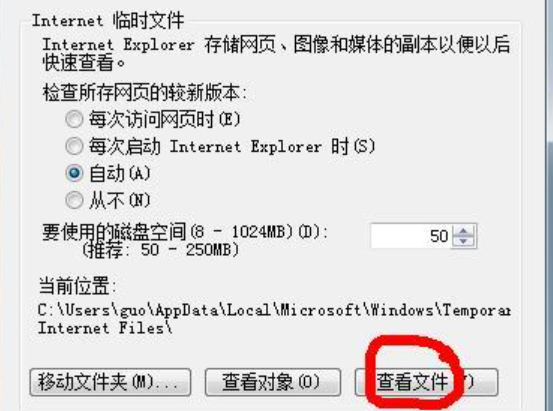This screenshot has width=553, height=411.
Task: Click the 查看对象(O) button
Action: coord(273,382)
